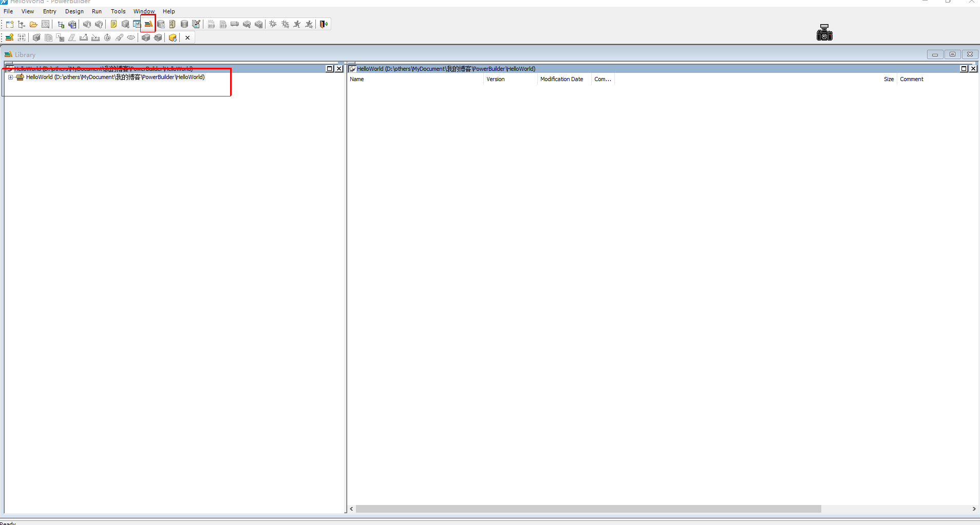The height and width of the screenshot is (525, 980).
Task: Open the Application Server Profile icon
Action: 172,24
